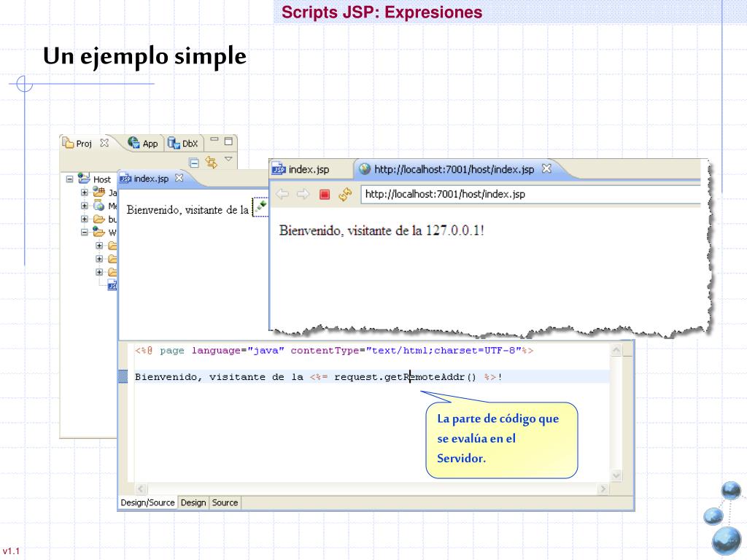This screenshot has height=560, width=747.
Task: Switch to the Source editor tab
Action: pos(225,502)
